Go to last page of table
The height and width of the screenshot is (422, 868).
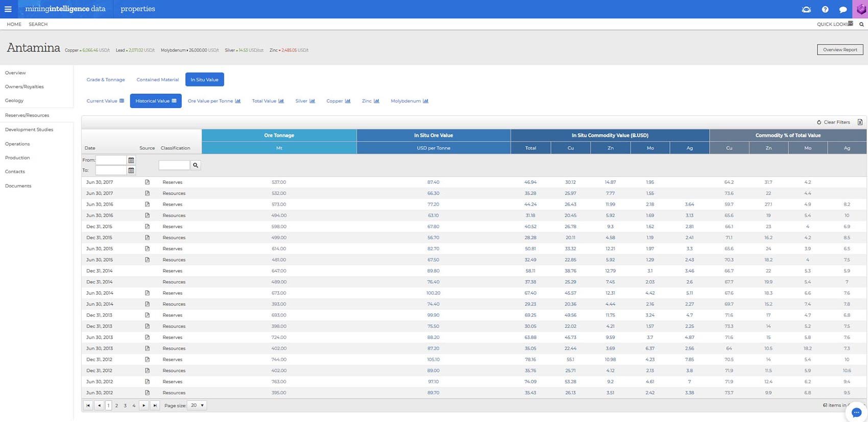tap(155, 406)
